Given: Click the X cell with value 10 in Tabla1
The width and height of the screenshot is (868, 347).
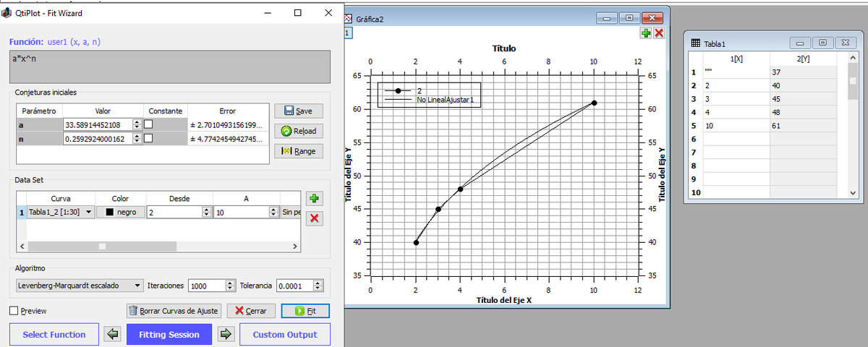Looking at the screenshot, I should pos(736,126).
